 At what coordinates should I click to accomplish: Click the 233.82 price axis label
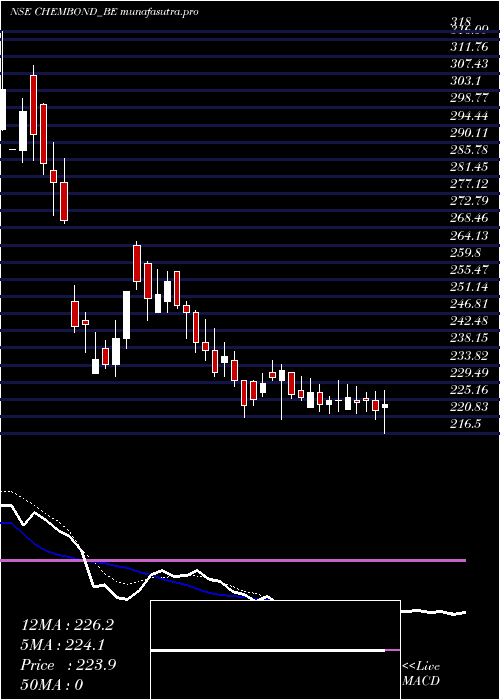[469, 355]
